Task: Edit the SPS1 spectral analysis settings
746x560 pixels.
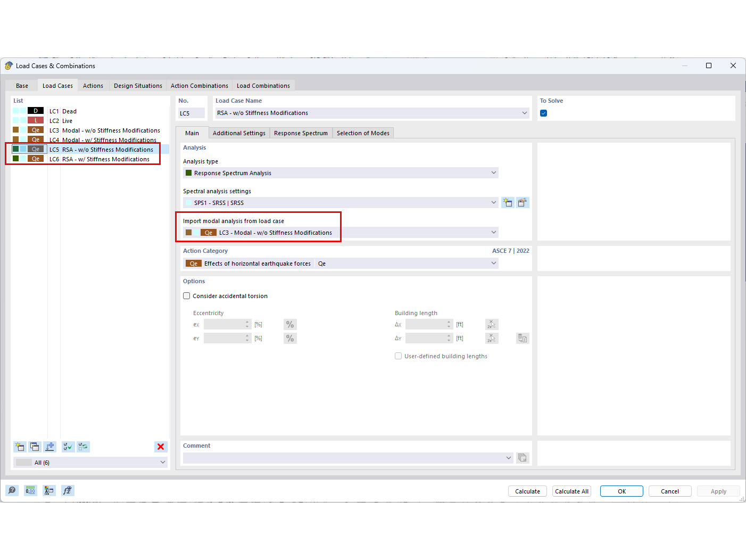Action: pos(523,202)
